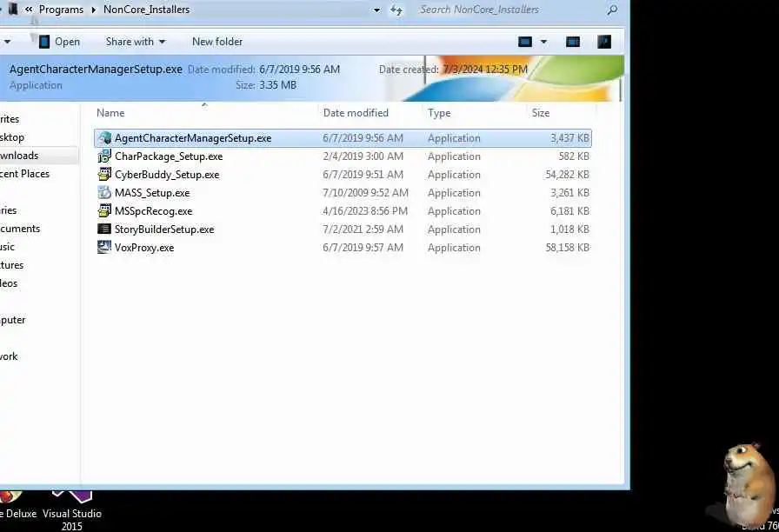Click the CyberBuddy_Setup.exe file icon

(104, 175)
